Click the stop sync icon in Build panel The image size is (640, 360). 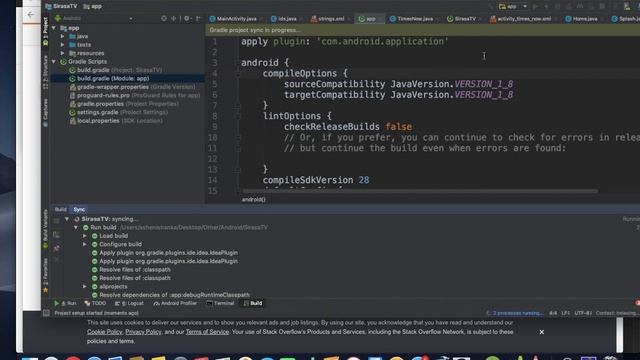point(56,221)
